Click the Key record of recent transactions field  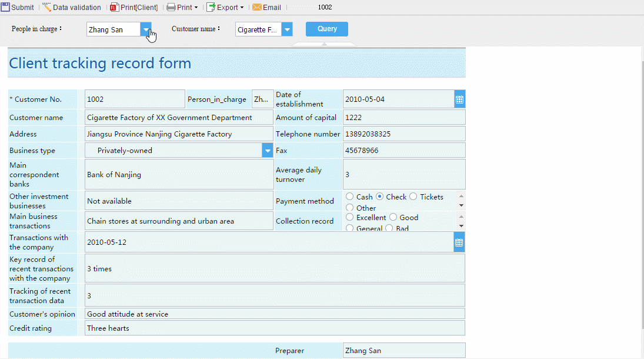coord(275,268)
